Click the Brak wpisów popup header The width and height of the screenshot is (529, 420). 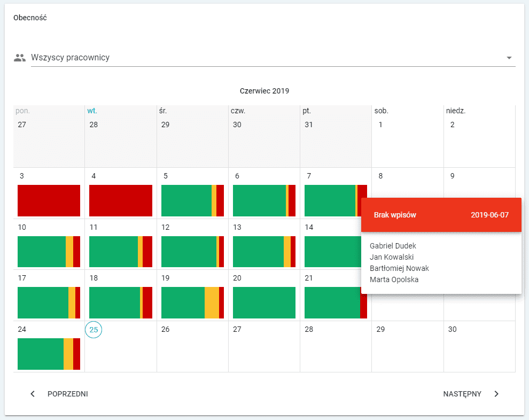coord(441,215)
